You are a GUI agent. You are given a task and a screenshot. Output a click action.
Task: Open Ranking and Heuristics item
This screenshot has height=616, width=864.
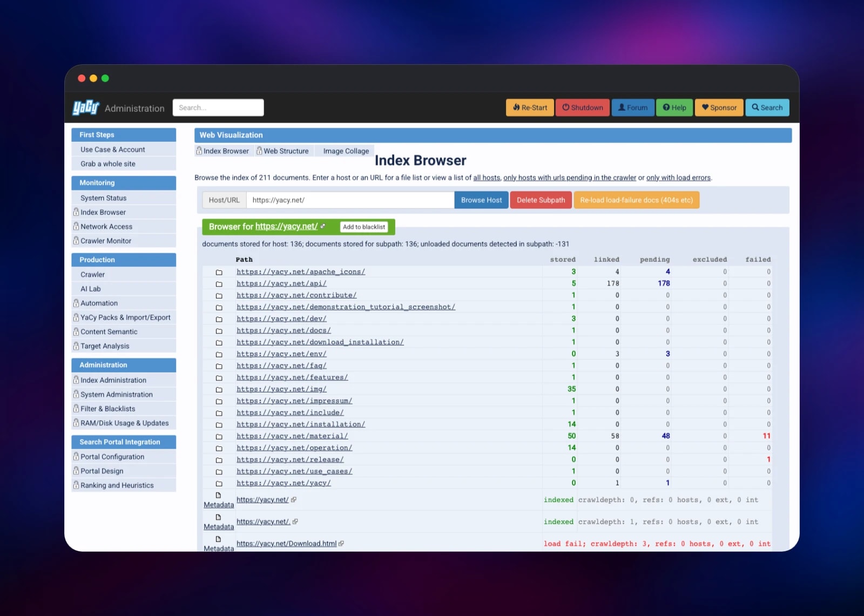click(124, 485)
